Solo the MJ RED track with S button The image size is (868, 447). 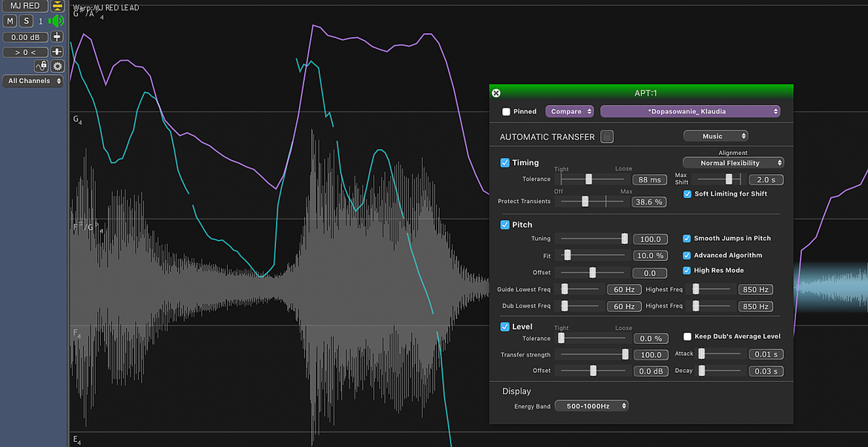(x=26, y=21)
